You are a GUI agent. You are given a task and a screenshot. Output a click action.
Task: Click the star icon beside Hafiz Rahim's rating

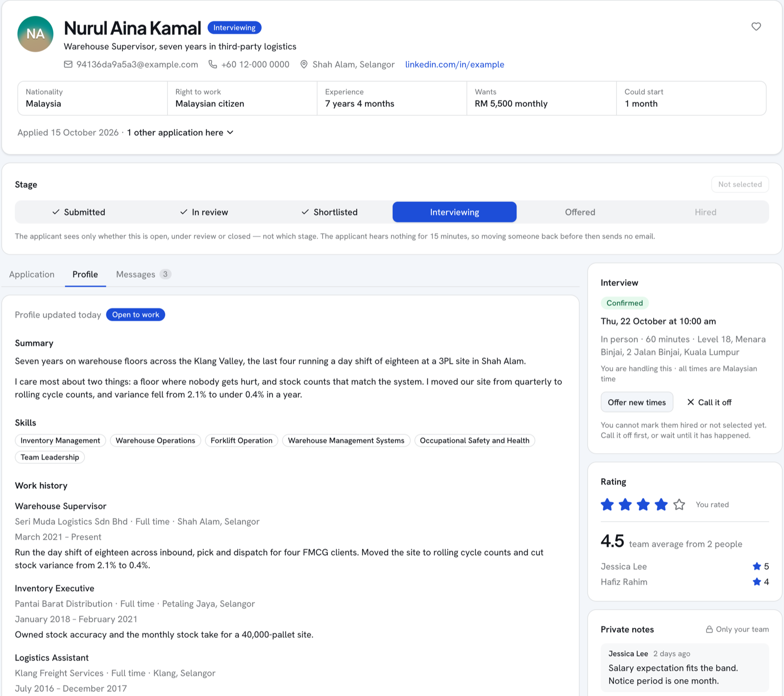coord(757,582)
